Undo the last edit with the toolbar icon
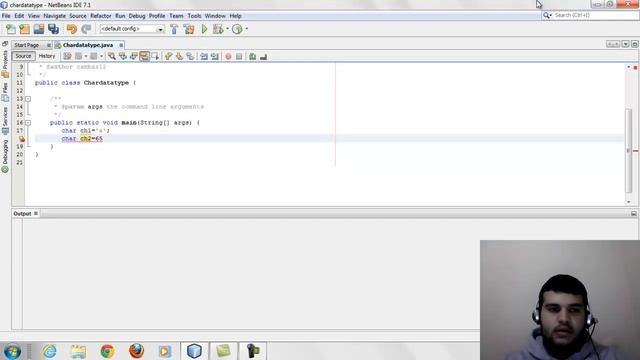 [72, 29]
